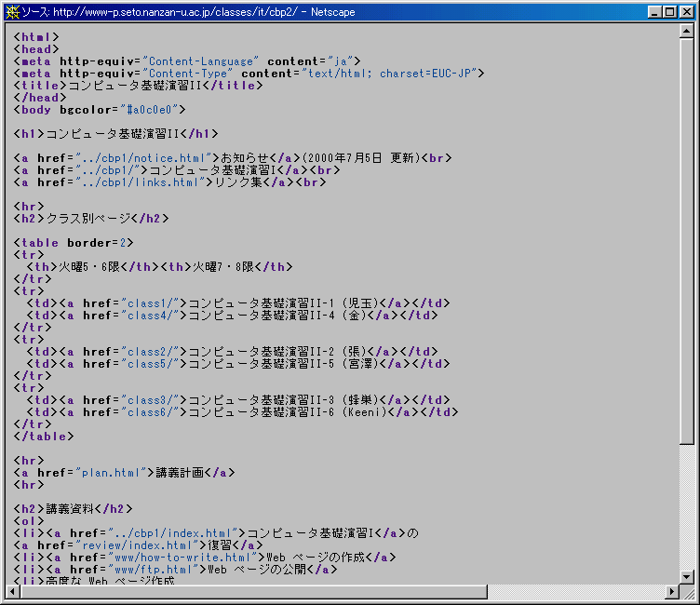Click the opening <html> tag line
Screen dimensions: 700x605
coord(36,37)
